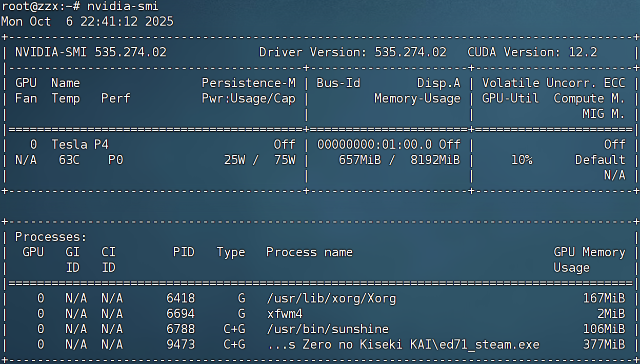Click the 25W / 75W power usage value
This screenshot has width=640, height=364.
[259, 160]
